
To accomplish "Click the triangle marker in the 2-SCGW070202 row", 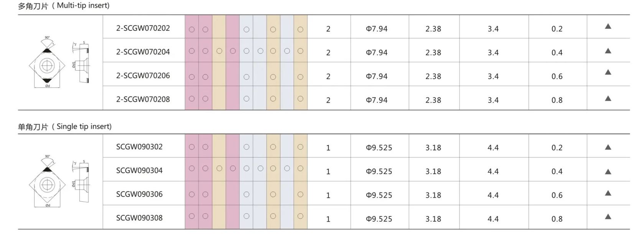I will pos(608,27).
